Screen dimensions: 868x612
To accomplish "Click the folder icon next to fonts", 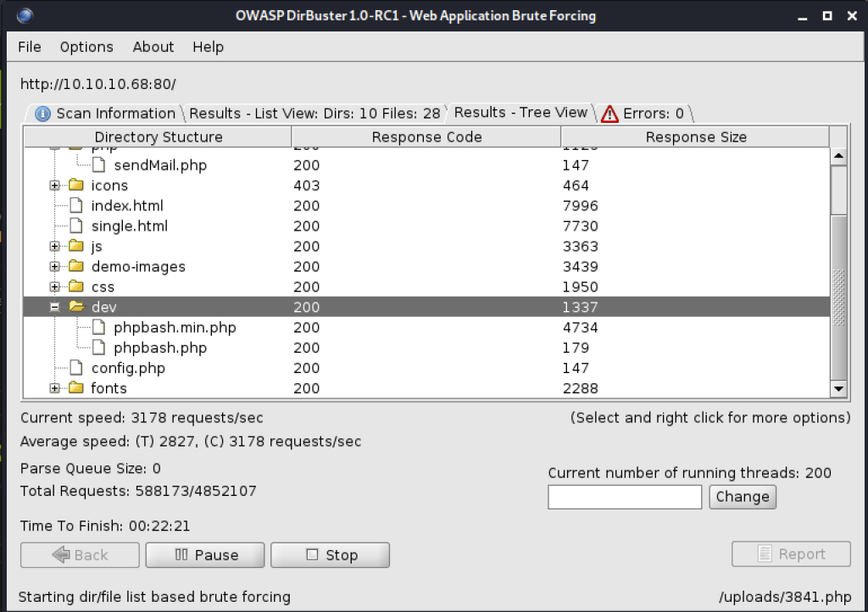I will click(76, 389).
